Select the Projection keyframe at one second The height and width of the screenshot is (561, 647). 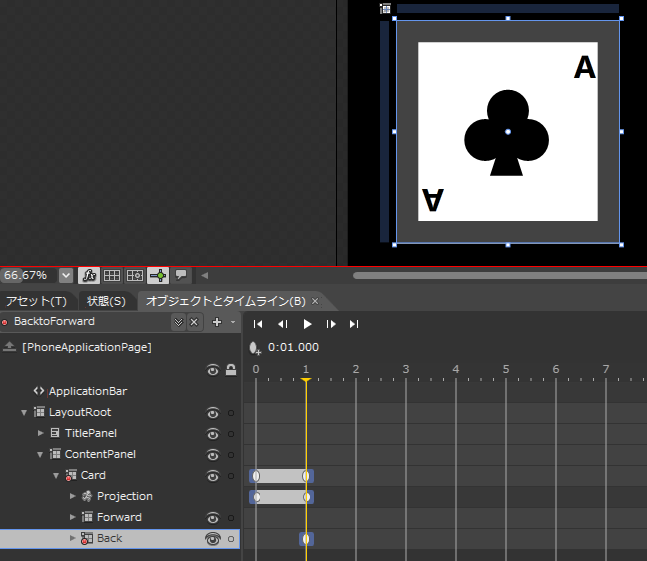point(307,497)
